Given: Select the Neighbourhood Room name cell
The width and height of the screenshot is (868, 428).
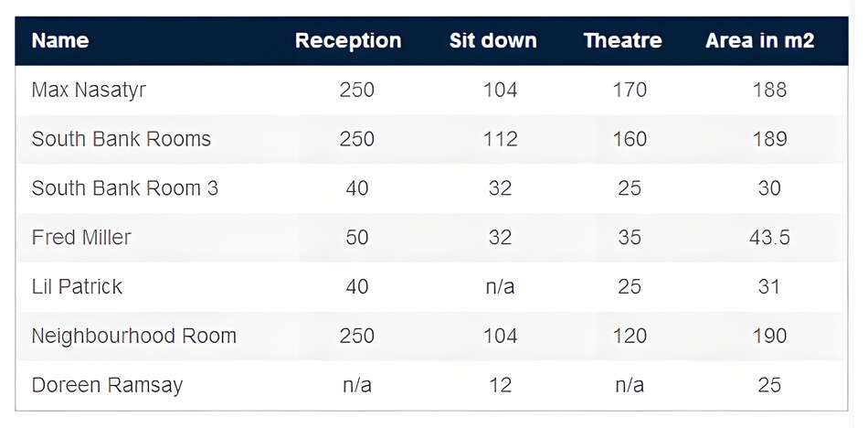Looking at the screenshot, I should point(134,336).
